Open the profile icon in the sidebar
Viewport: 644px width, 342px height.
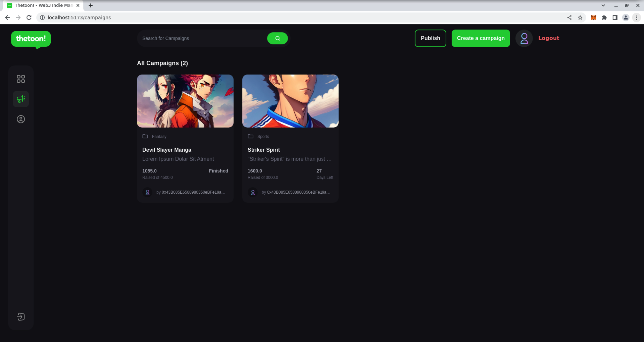coord(20,119)
